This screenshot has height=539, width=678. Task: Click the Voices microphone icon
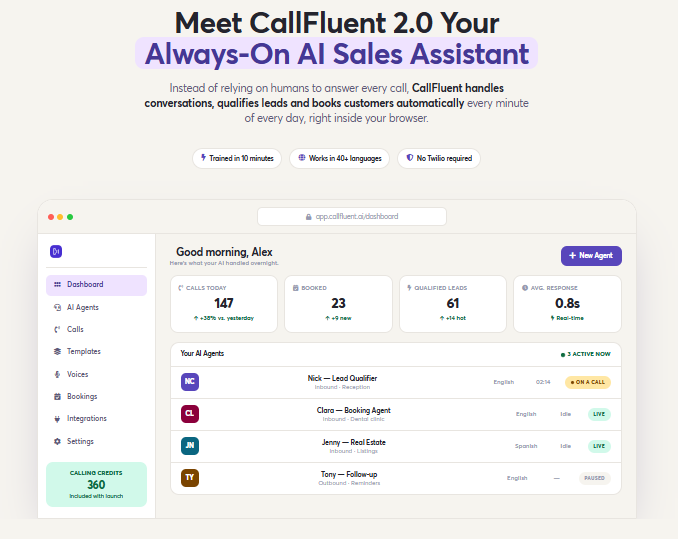(x=57, y=374)
